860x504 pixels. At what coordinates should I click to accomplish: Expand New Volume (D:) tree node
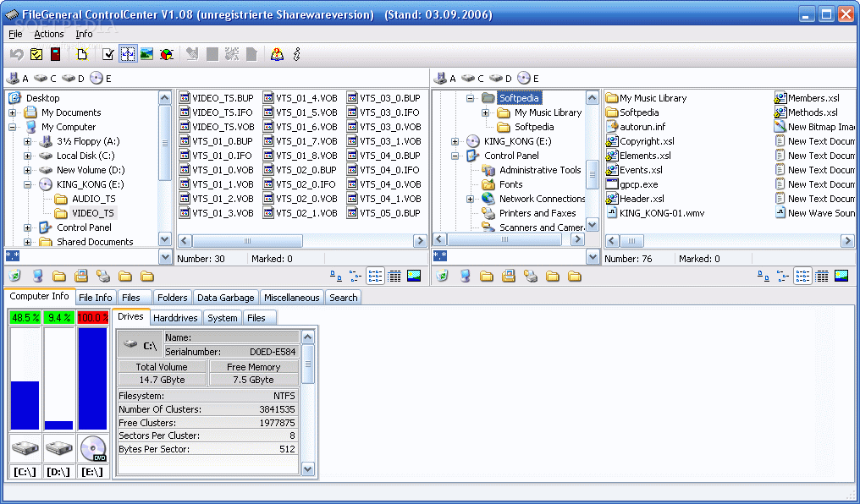coord(27,170)
